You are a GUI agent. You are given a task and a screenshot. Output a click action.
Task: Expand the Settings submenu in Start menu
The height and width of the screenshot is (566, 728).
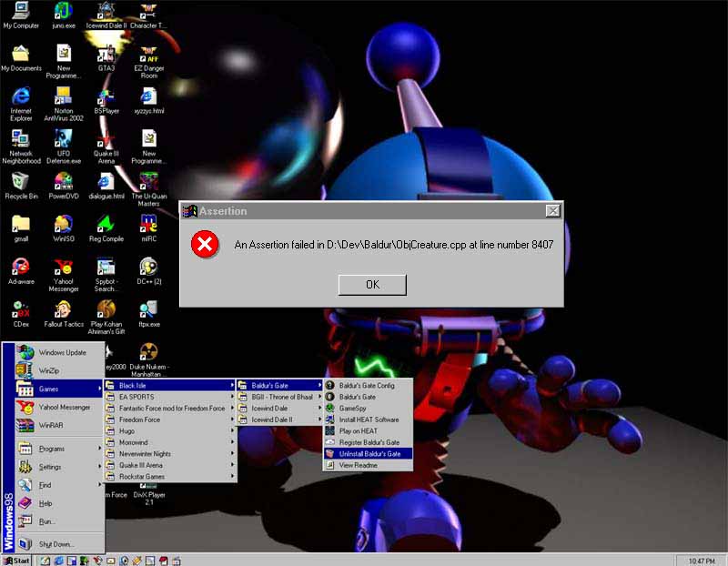[x=59, y=467]
